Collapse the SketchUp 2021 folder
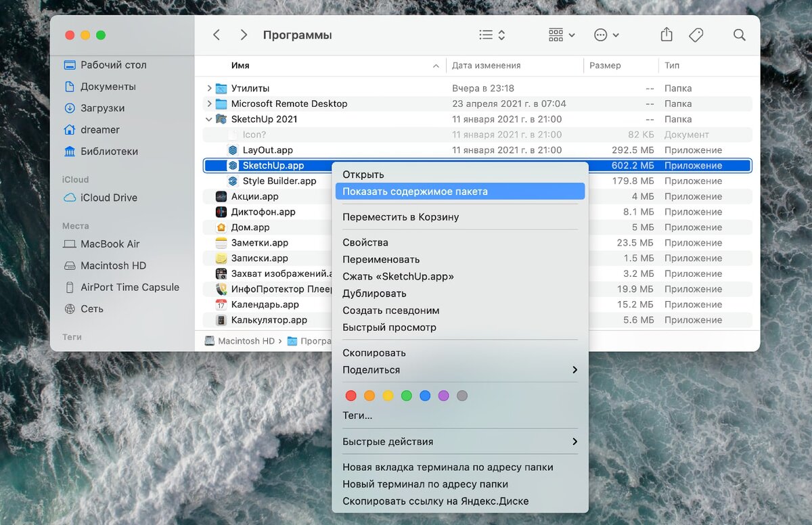The width and height of the screenshot is (812, 525). 209,119
